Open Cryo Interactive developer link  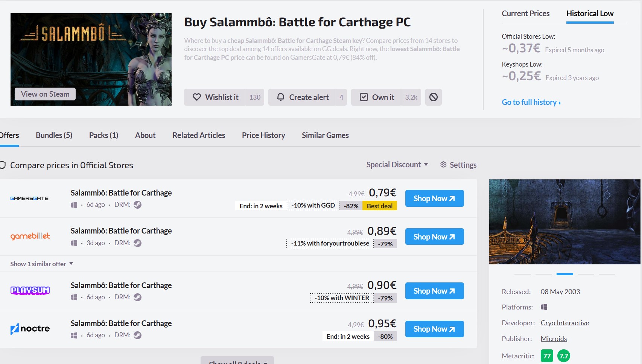(565, 323)
